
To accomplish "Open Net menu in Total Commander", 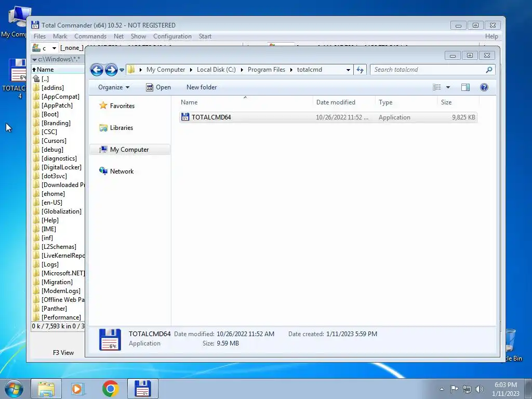I will pyautogui.click(x=119, y=36).
